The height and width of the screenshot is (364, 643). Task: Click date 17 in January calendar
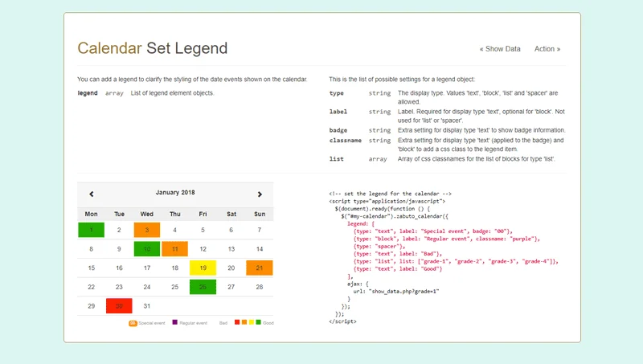tap(147, 268)
